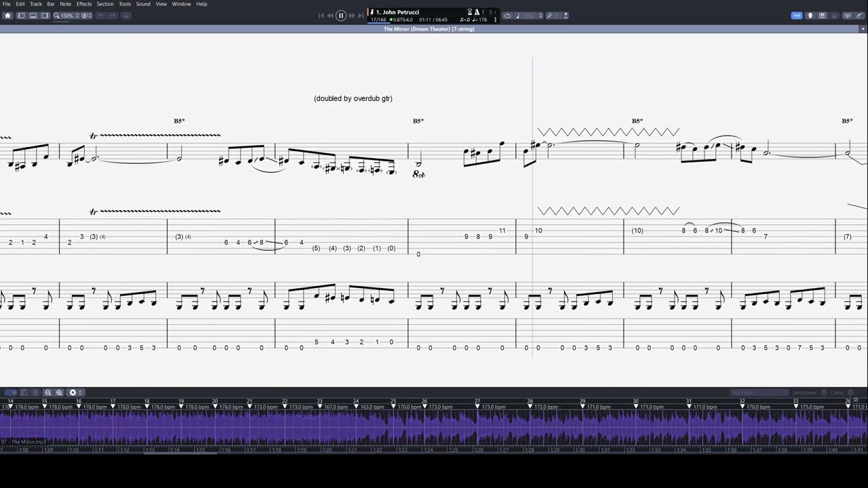
Task: Click the tempo value 178
Action: tap(482, 20)
